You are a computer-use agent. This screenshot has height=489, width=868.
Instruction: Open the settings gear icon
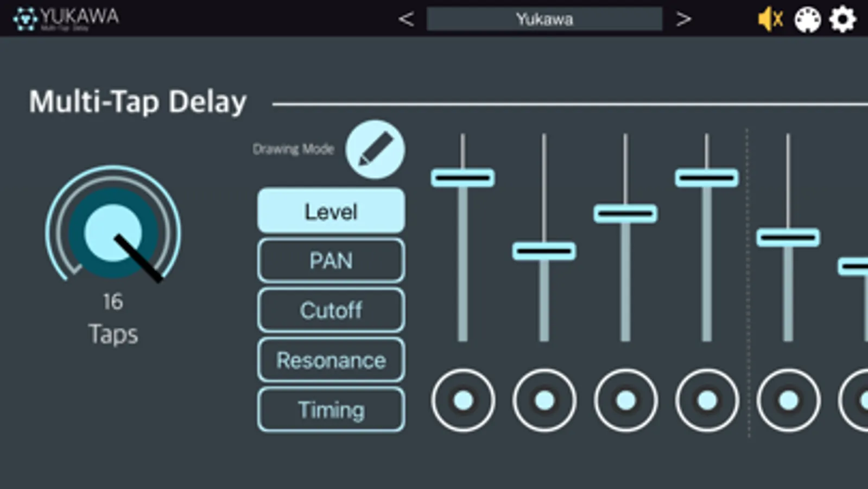(x=842, y=20)
